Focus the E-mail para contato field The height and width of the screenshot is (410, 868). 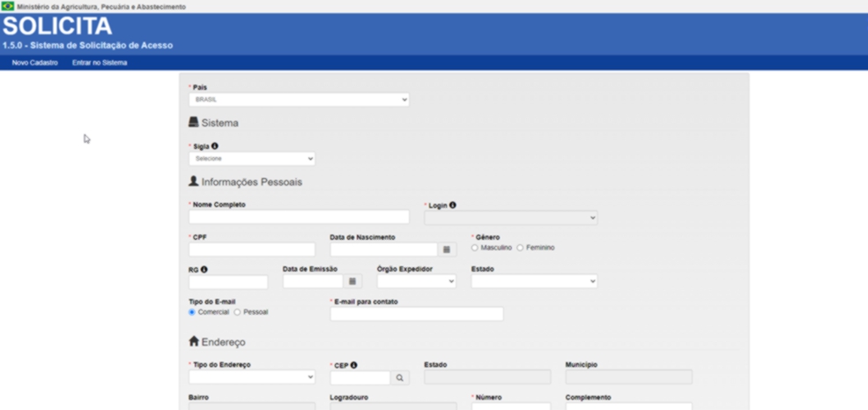[x=417, y=314]
